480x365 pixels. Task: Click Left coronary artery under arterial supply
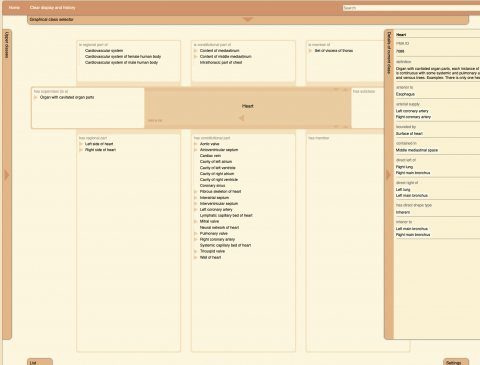(412, 111)
